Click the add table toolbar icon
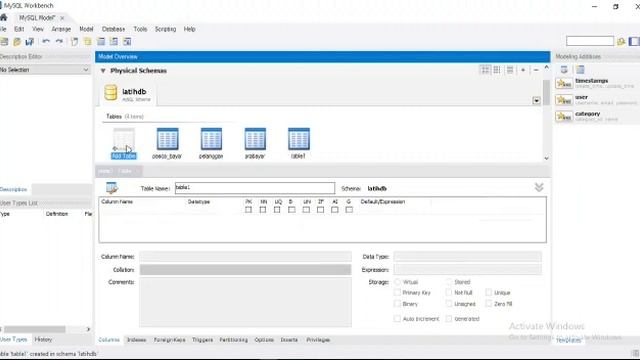 click(x=101, y=42)
